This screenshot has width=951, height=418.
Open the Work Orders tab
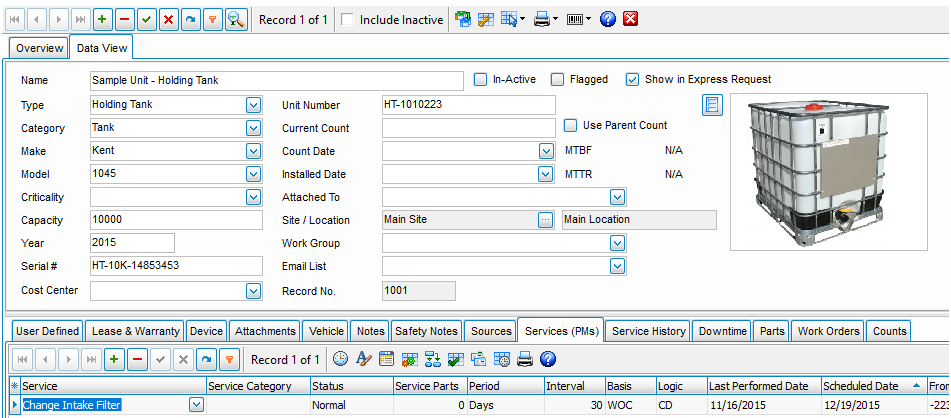click(828, 331)
